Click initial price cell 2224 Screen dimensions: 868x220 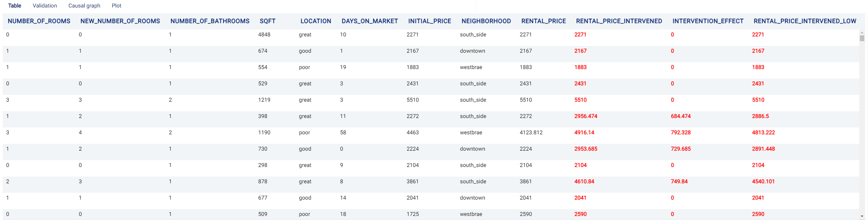pyautogui.click(x=413, y=149)
